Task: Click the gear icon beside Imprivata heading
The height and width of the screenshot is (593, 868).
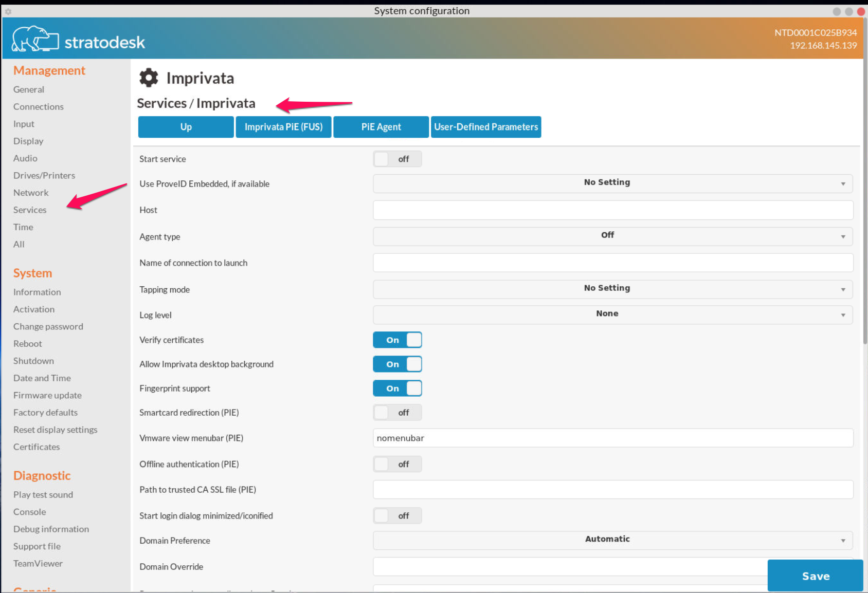Action: [x=149, y=77]
